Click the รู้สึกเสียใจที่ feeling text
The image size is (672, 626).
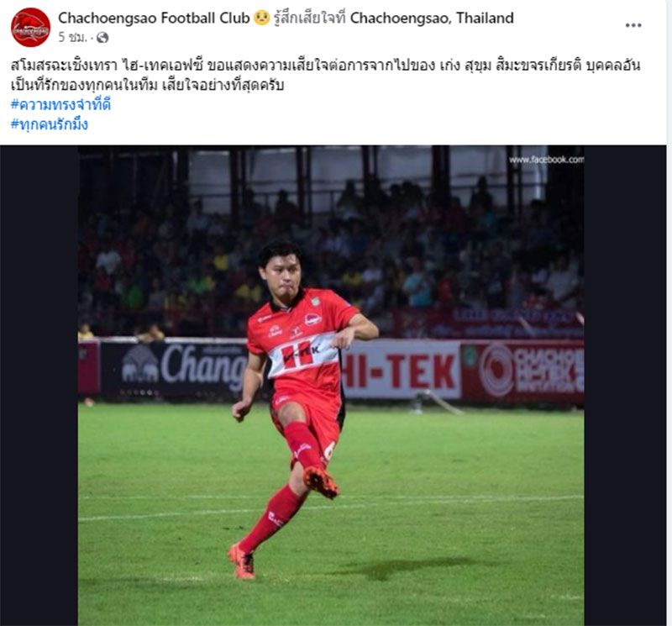pos(309,18)
